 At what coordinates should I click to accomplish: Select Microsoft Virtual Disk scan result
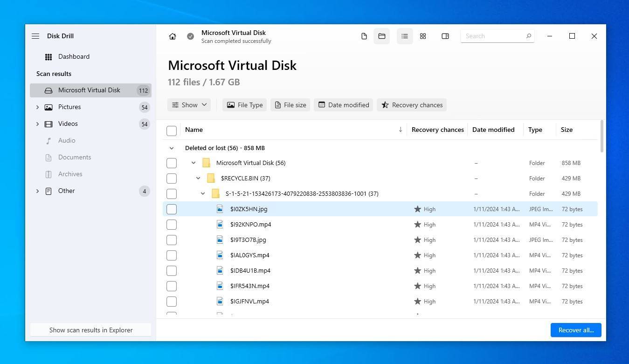pyautogui.click(x=90, y=90)
